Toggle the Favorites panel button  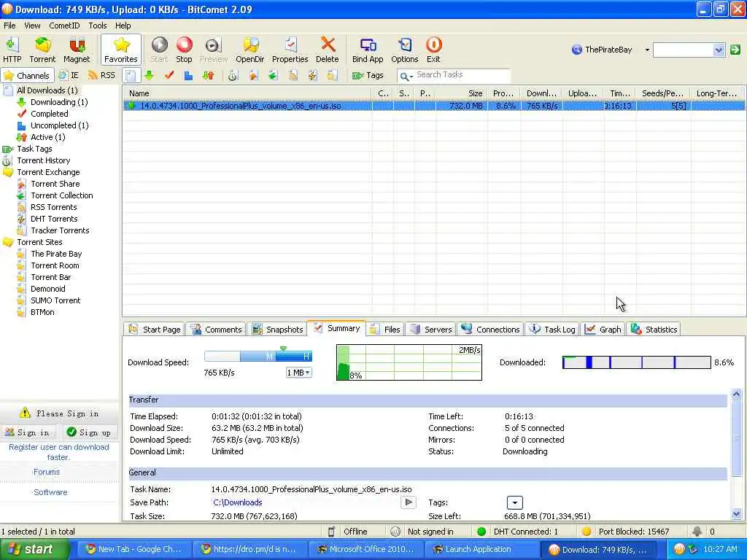(x=121, y=50)
